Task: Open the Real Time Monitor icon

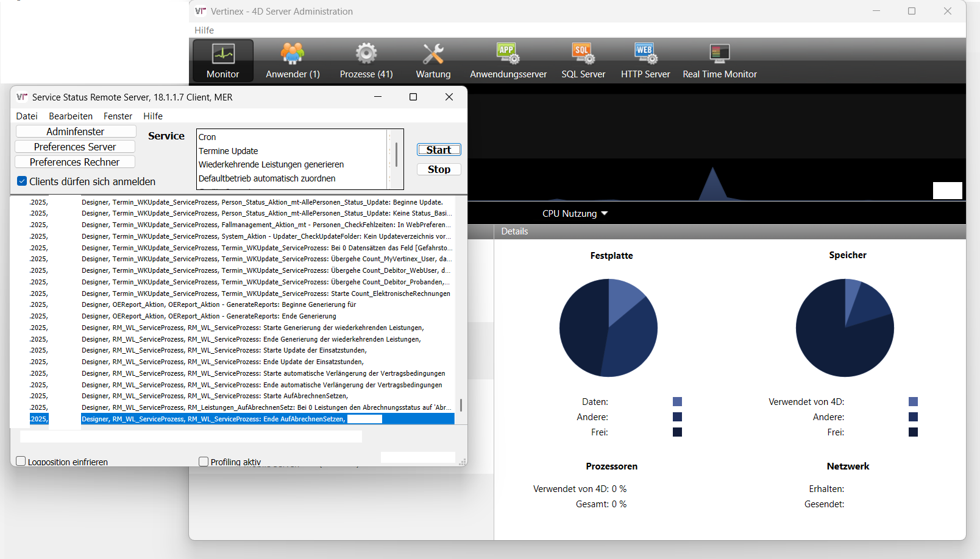Action: [x=720, y=55]
